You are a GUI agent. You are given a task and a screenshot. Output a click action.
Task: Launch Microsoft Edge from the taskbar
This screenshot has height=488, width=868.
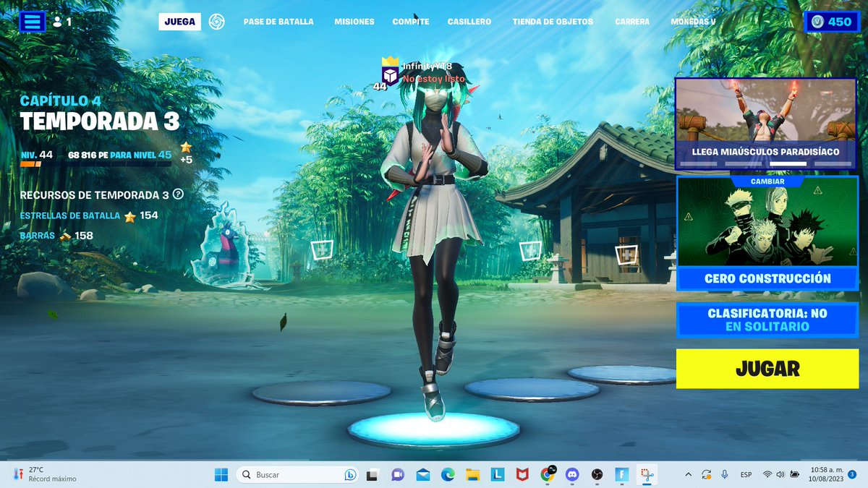coord(448,475)
